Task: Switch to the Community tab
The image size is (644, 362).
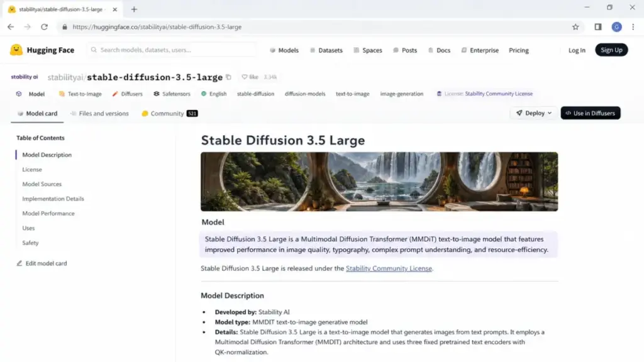Action: (170, 113)
